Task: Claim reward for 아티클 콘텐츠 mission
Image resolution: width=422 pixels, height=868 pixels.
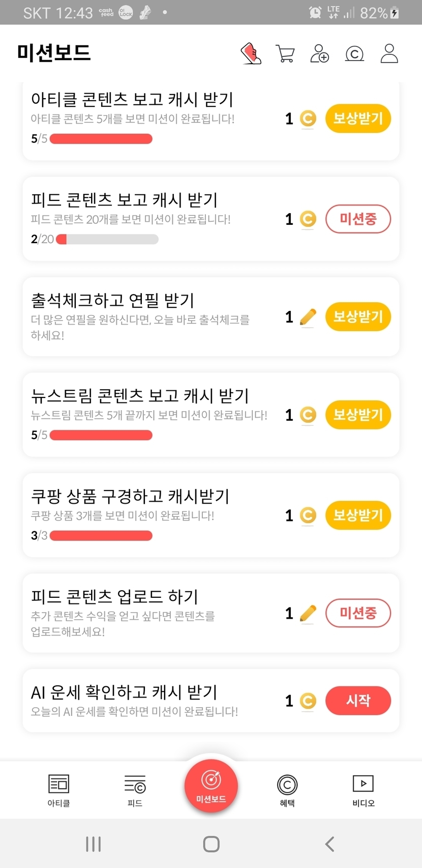Action: 358,119
